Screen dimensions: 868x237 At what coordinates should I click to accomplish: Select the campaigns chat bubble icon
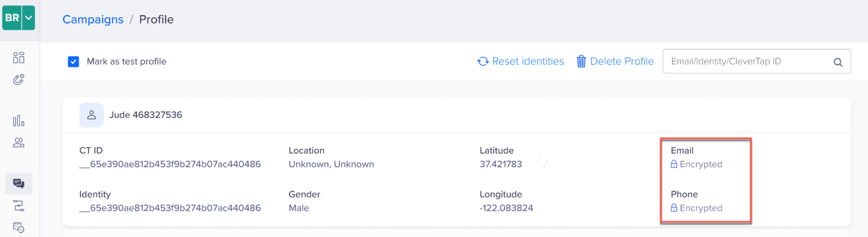(x=18, y=184)
